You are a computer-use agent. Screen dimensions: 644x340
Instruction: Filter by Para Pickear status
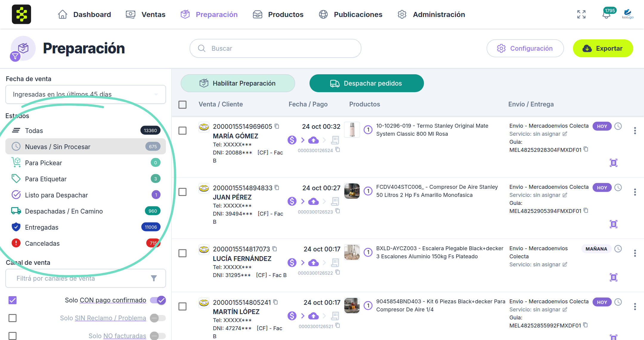pos(86,163)
